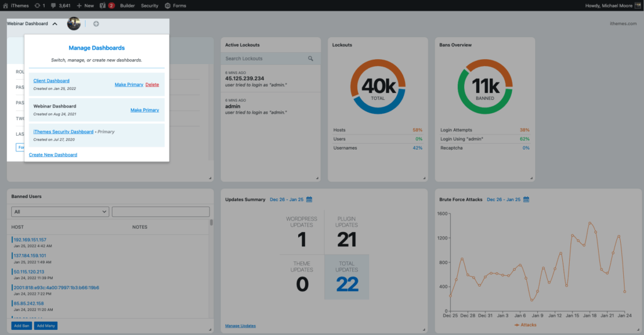Screen dimensions: 644x335
Task: Click the Yoast icon with 2 notifications
Action: tap(107, 5)
